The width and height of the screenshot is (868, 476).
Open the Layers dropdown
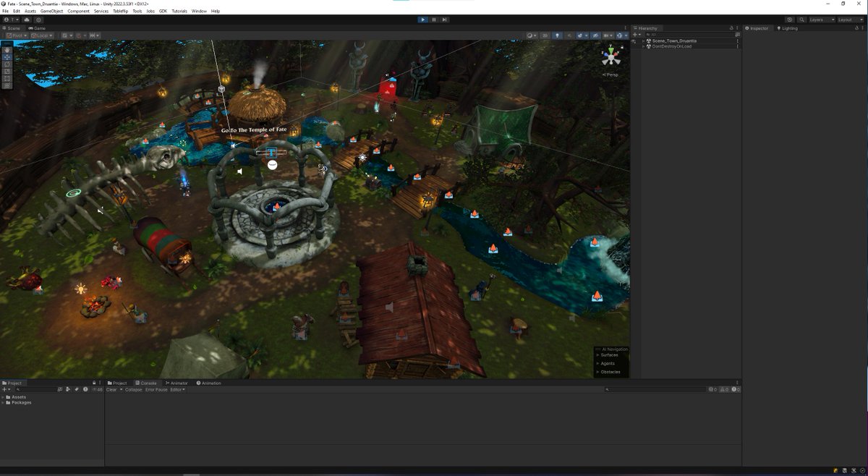(x=822, y=20)
